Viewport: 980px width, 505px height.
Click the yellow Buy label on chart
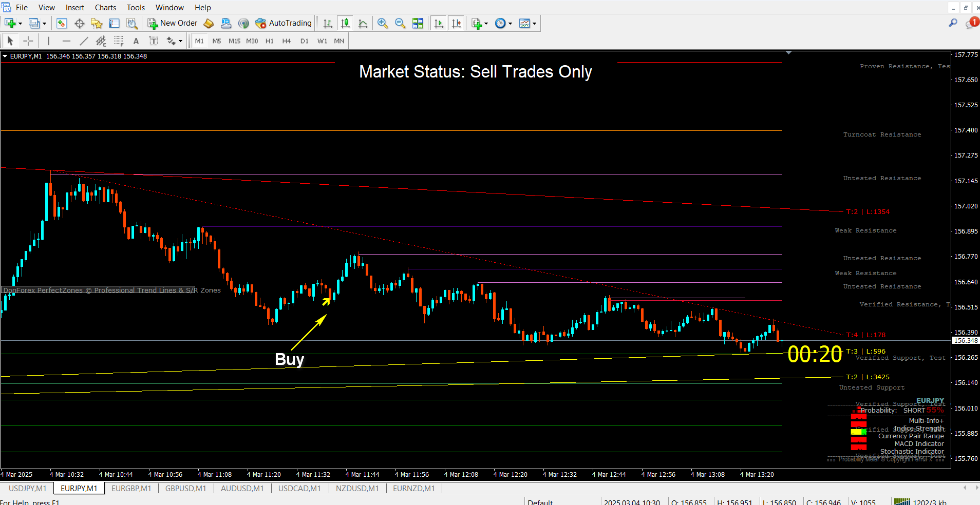289,359
